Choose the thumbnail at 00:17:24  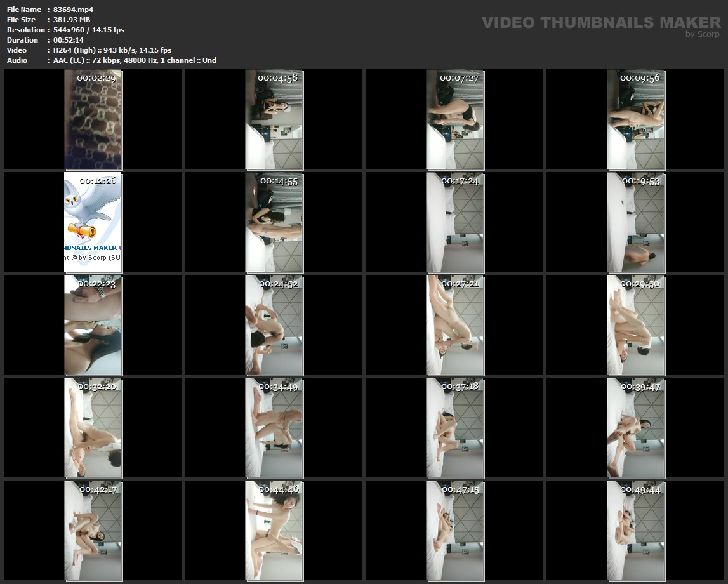point(455,222)
